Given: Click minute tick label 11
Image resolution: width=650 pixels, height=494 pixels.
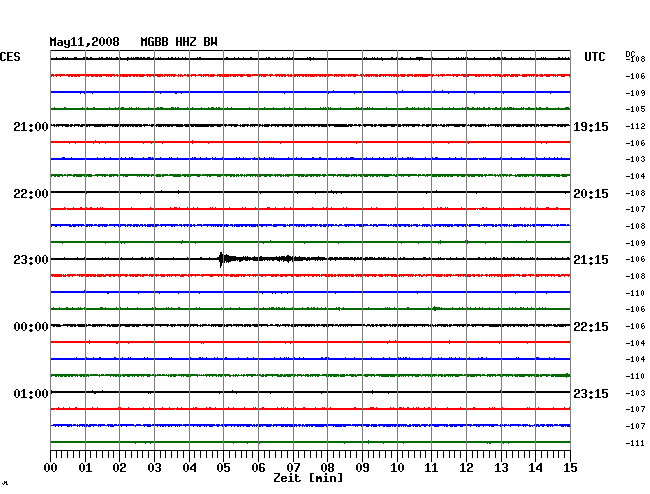Looking at the screenshot, I should [431, 468].
